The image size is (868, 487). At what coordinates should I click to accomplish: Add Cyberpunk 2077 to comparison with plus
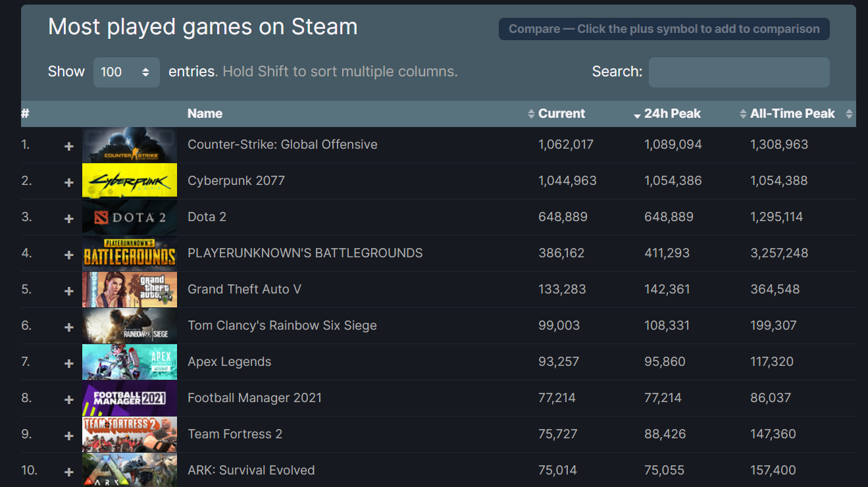point(68,182)
